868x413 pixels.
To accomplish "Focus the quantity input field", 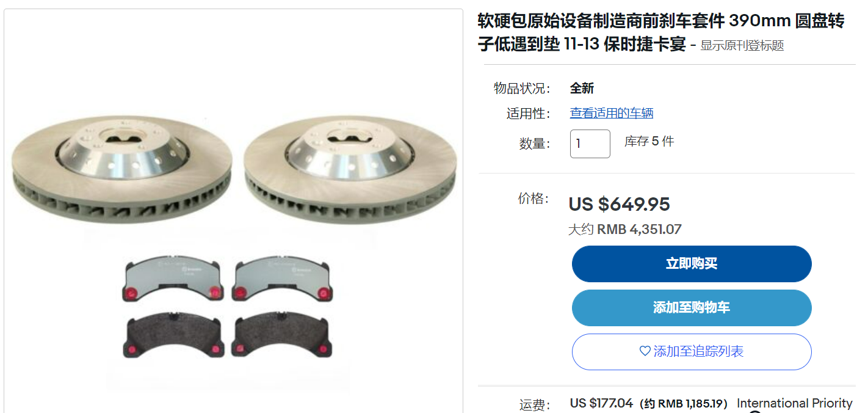I will click(x=590, y=144).
